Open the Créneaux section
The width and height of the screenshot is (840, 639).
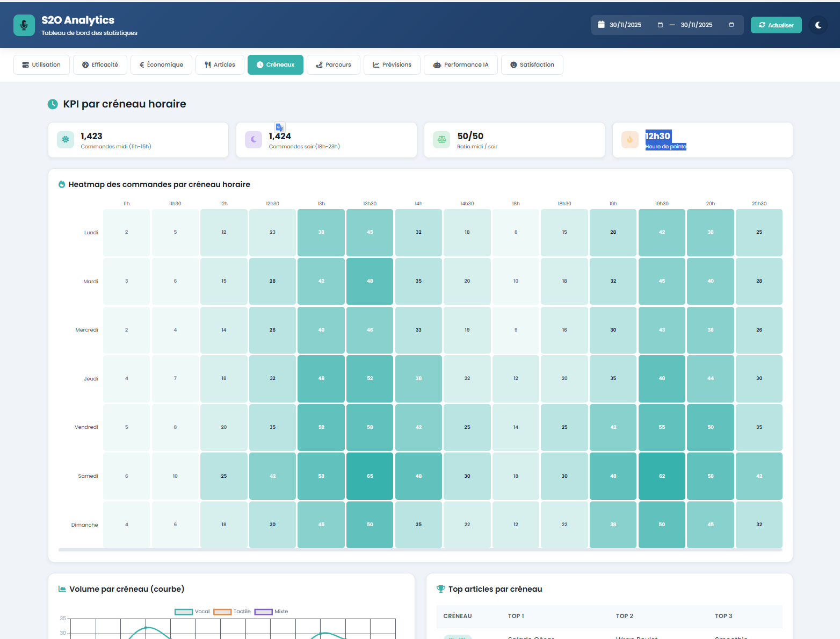[x=276, y=64]
